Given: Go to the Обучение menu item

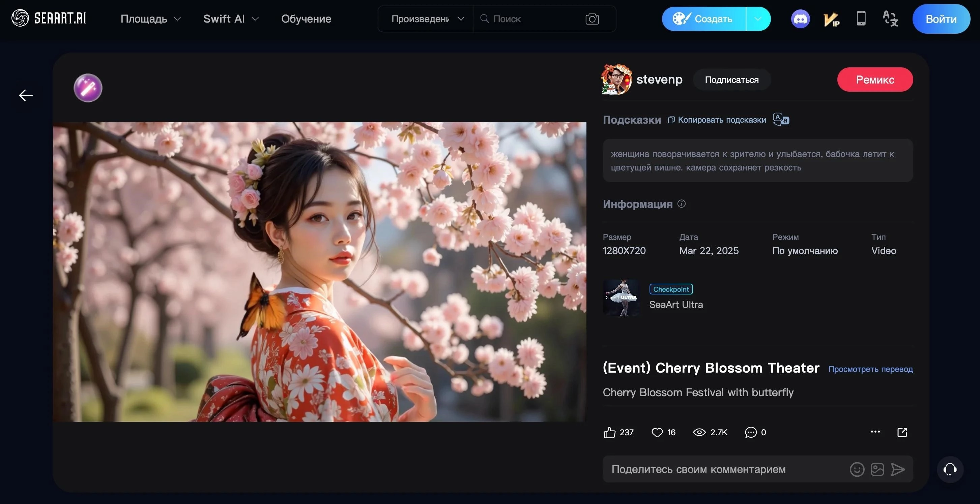Looking at the screenshot, I should pyautogui.click(x=306, y=19).
